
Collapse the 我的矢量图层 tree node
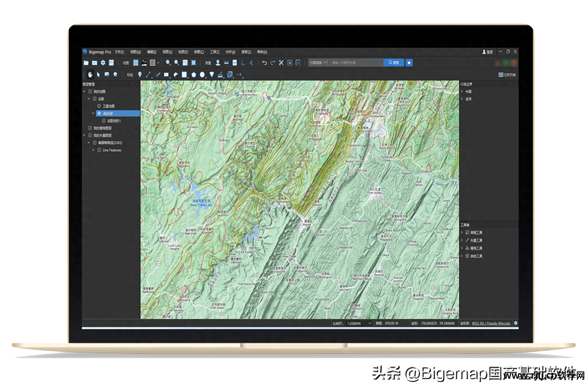[84, 135]
